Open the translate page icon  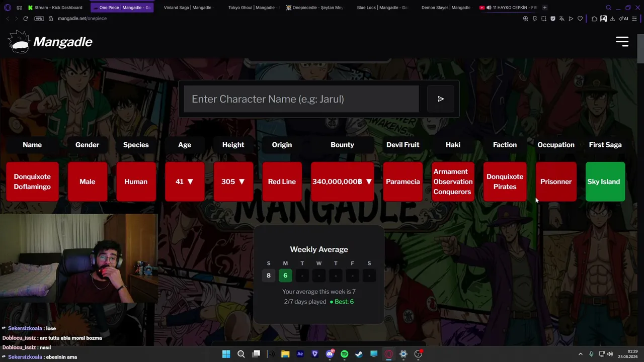click(x=562, y=19)
